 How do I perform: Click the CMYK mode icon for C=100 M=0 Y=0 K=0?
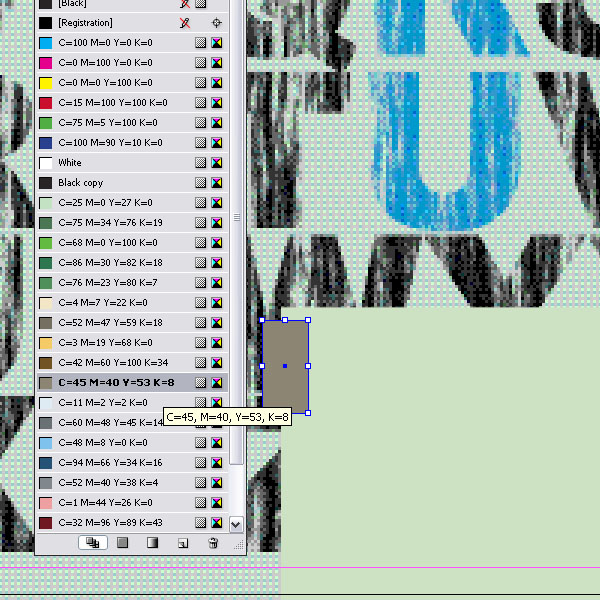[217, 43]
